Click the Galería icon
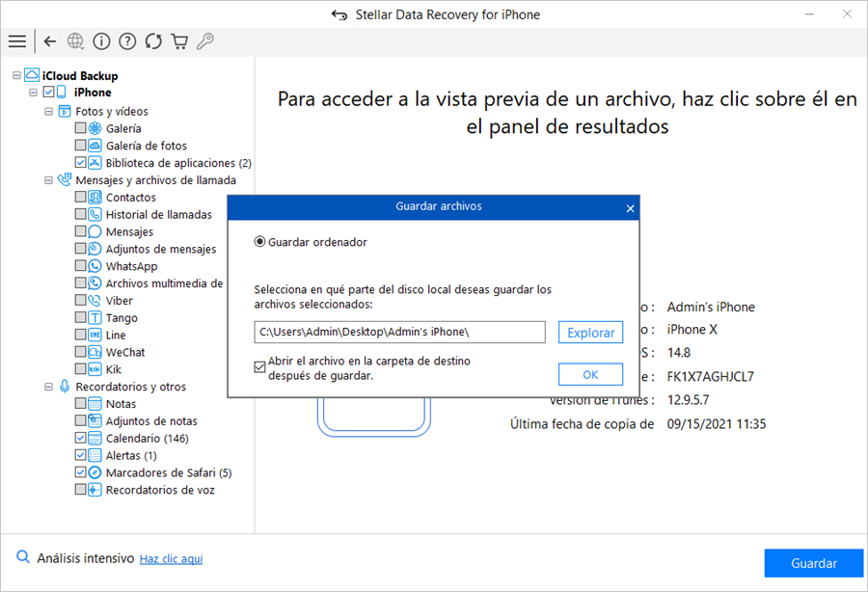The image size is (868, 592). [95, 128]
